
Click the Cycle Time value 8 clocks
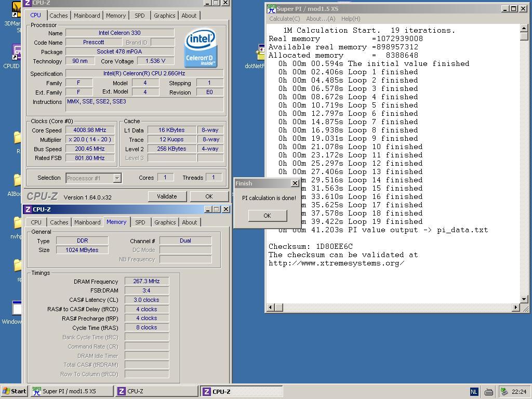147,327
